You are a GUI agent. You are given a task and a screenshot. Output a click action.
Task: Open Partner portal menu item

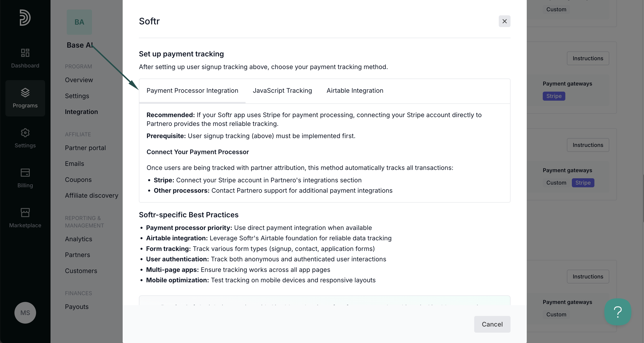pyautogui.click(x=85, y=148)
